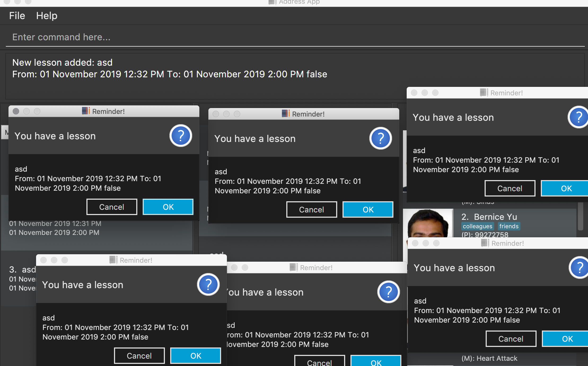This screenshot has width=588, height=366.
Task: Click the person list scrollbar
Action: (x=580, y=216)
